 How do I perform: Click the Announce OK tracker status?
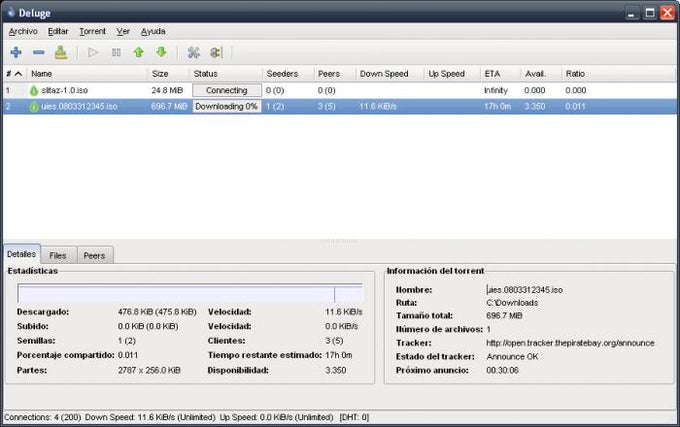pyautogui.click(x=512, y=356)
